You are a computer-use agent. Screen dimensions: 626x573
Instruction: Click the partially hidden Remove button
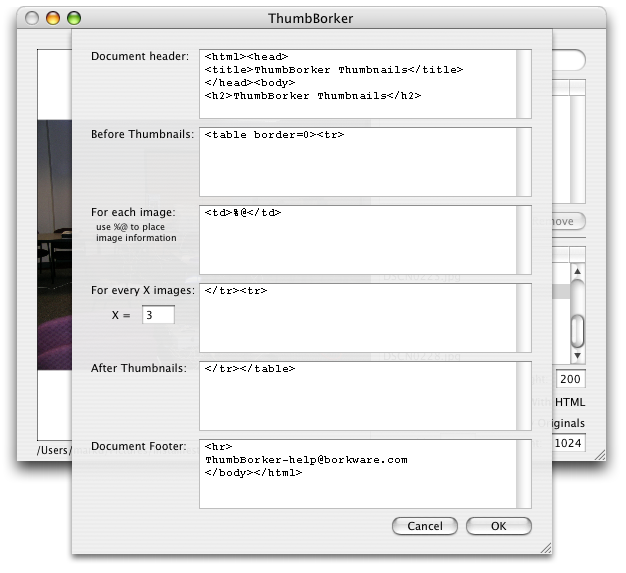coord(569,221)
